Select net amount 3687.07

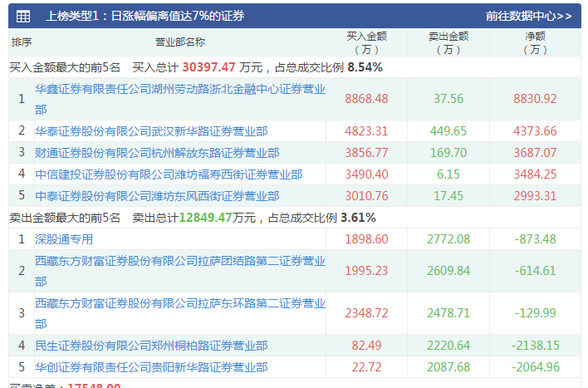(x=535, y=153)
